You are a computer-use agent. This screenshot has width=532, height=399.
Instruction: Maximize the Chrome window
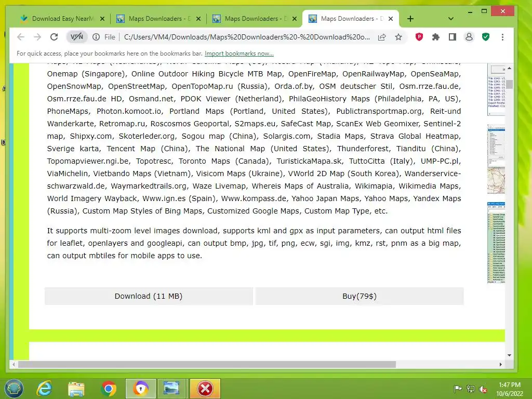(x=484, y=11)
